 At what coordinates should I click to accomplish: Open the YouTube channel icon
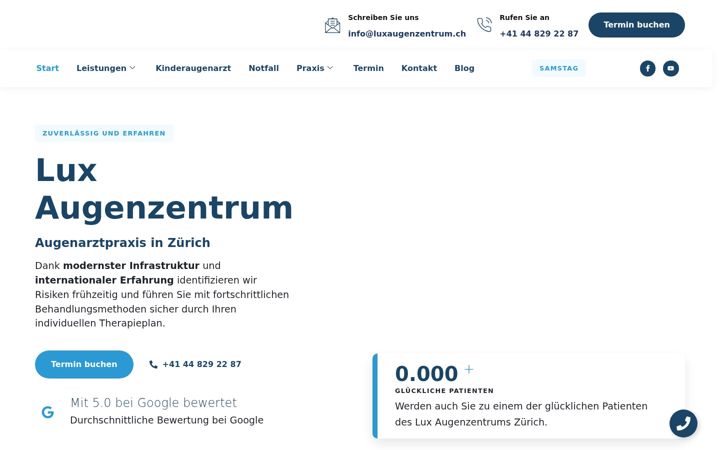click(x=670, y=68)
